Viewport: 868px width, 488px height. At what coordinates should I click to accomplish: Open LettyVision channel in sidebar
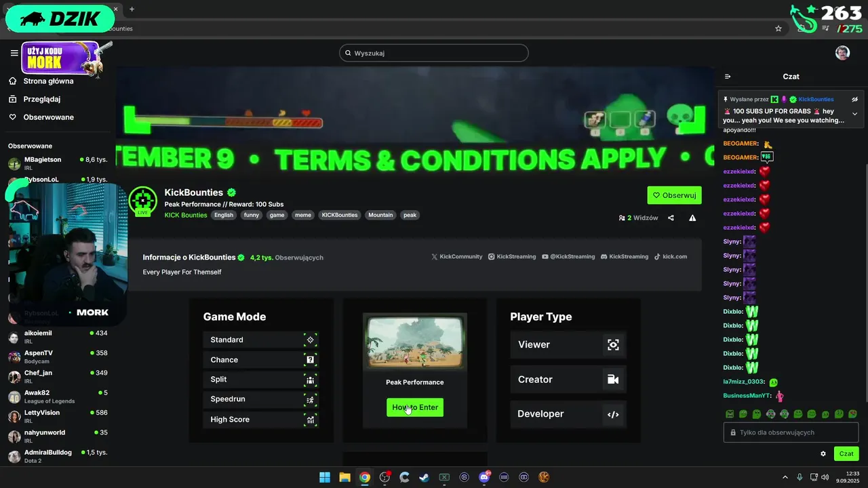pyautogui.click(x=58, y=416)
